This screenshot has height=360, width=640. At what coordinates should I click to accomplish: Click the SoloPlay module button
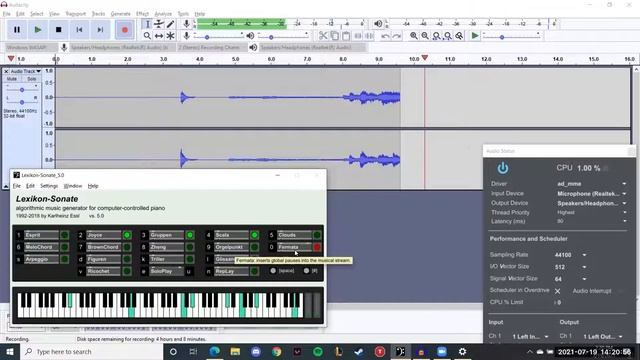pos(166,271)
